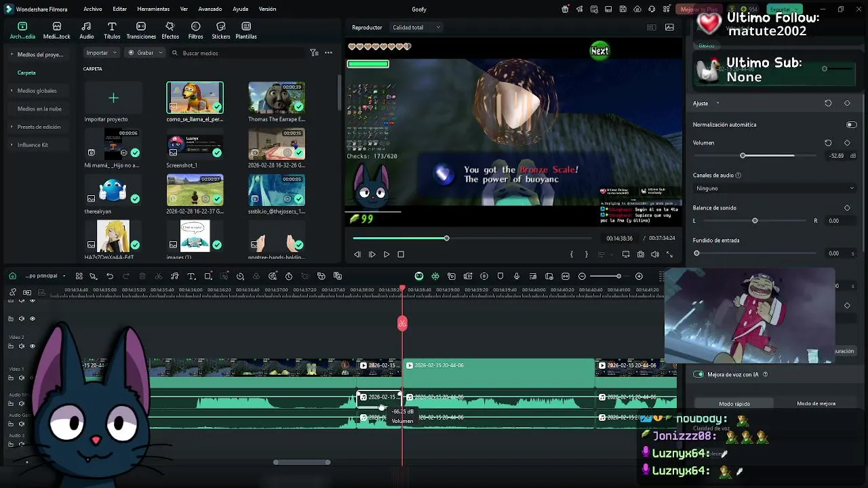The image size is (868, 488).
Task: Mute the Video 2 track speaker
Action: (x=22, y=346)
